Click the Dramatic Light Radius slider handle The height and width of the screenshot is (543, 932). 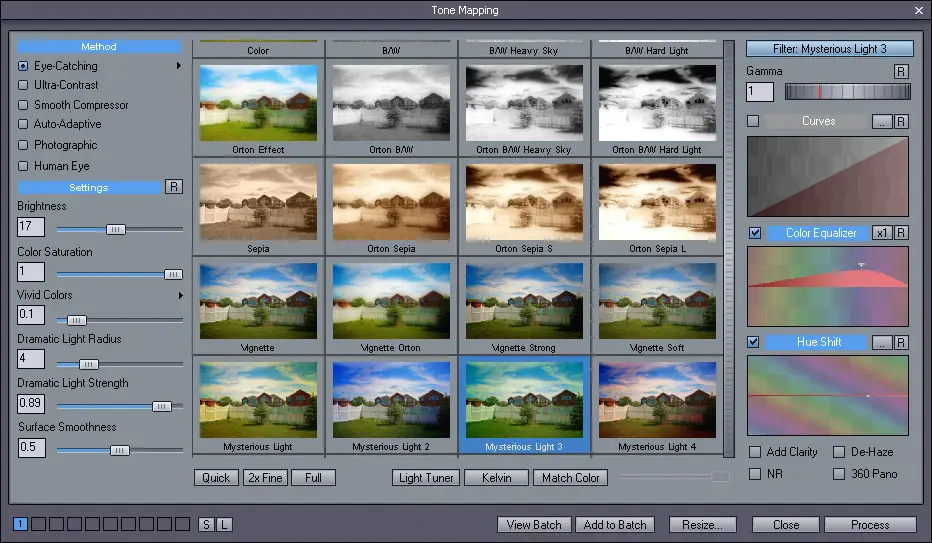(89, 364)
